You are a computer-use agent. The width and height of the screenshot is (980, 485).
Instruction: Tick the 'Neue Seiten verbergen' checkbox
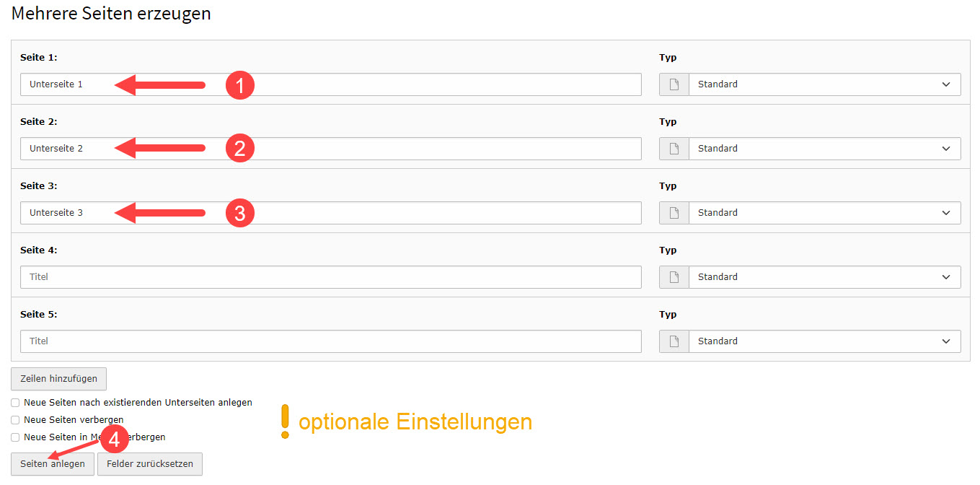click(x=15, y=420)
